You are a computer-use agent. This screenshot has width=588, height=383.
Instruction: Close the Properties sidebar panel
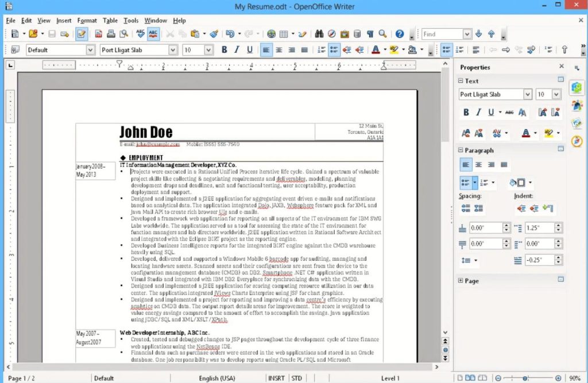coord(562,67)
